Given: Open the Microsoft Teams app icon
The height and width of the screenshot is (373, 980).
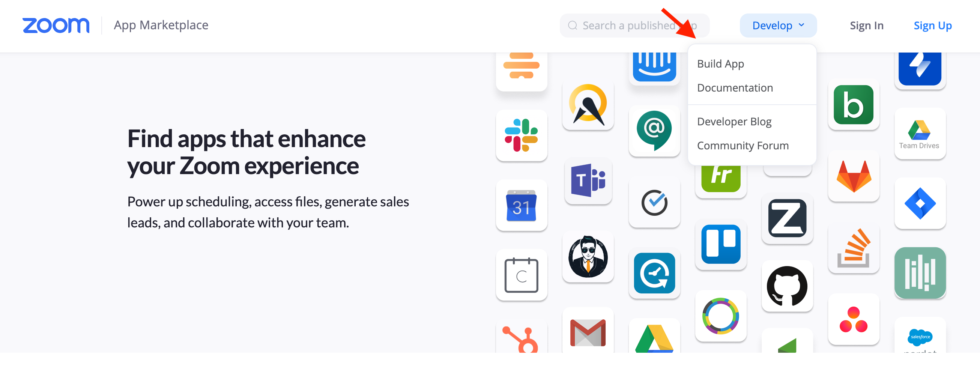Looking at the screenshot, I should [588, 180].
